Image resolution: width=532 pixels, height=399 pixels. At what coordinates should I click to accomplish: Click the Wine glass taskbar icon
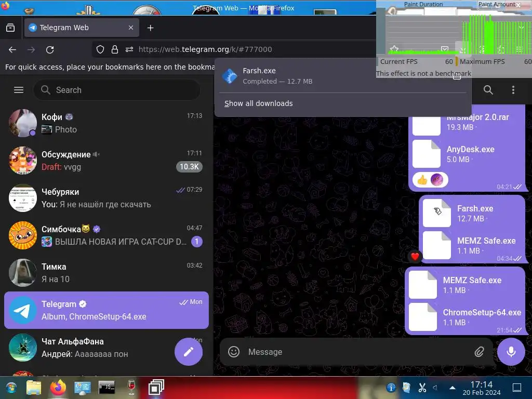[x=131, y=387]
